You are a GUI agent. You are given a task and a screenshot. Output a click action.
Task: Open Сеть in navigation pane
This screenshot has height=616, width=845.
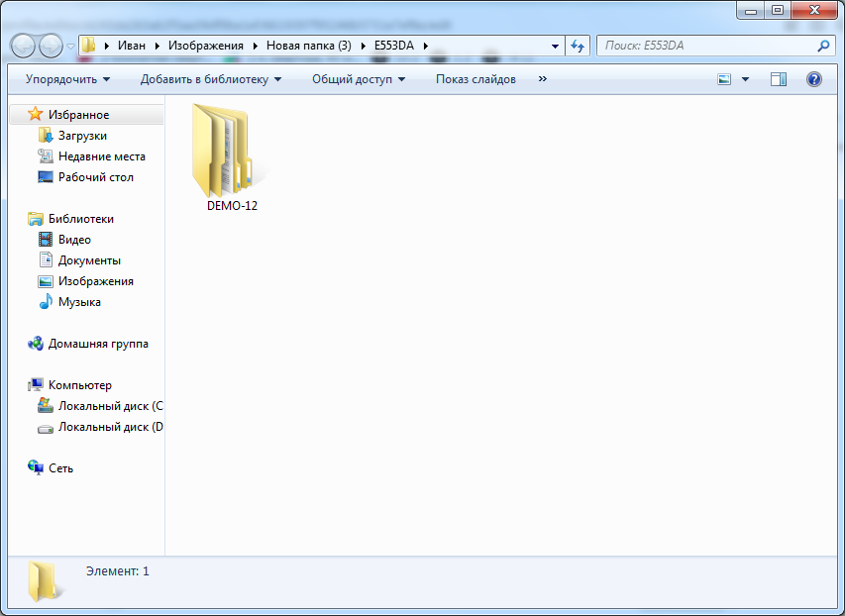60,468
